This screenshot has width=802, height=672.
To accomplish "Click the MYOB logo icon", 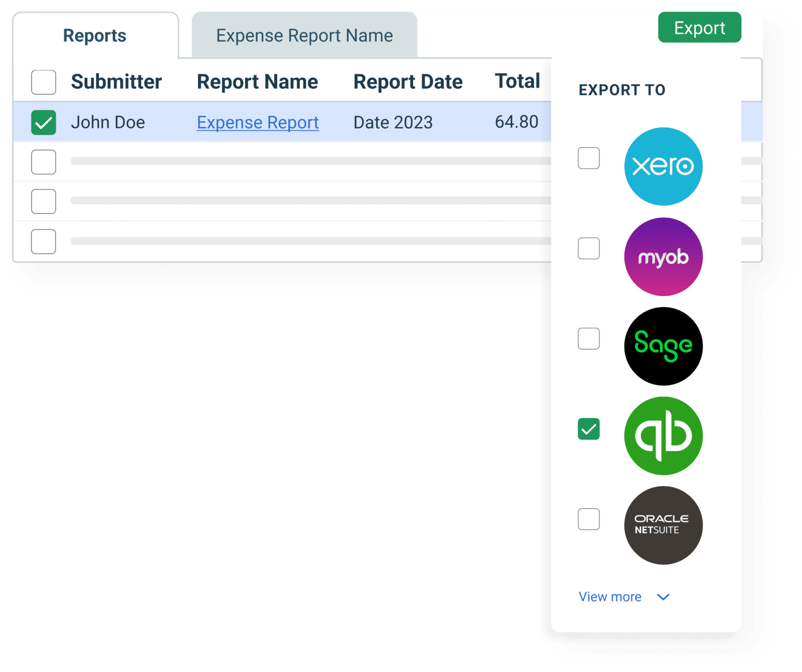I will [x=663, y=257].
